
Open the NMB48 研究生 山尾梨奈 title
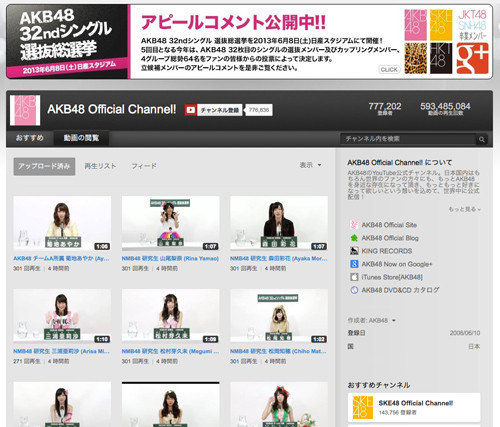[170, 258]
